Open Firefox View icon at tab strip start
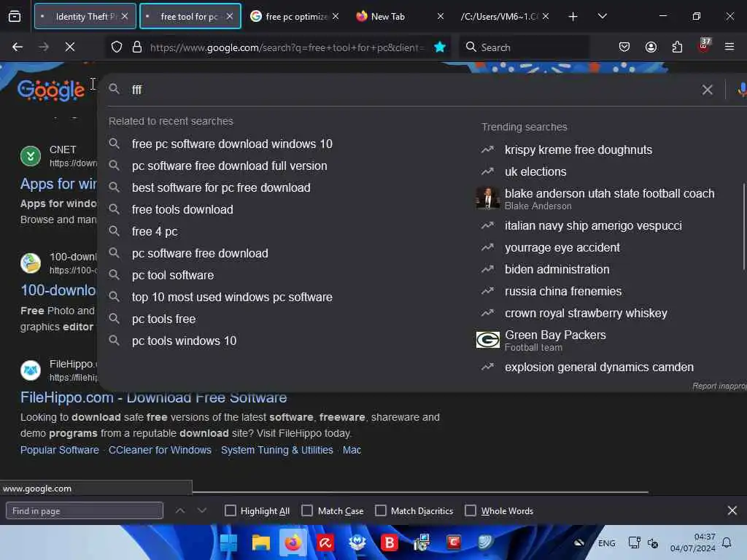Image resolution: width=747 pixels, height=560 pixels. 15,17
